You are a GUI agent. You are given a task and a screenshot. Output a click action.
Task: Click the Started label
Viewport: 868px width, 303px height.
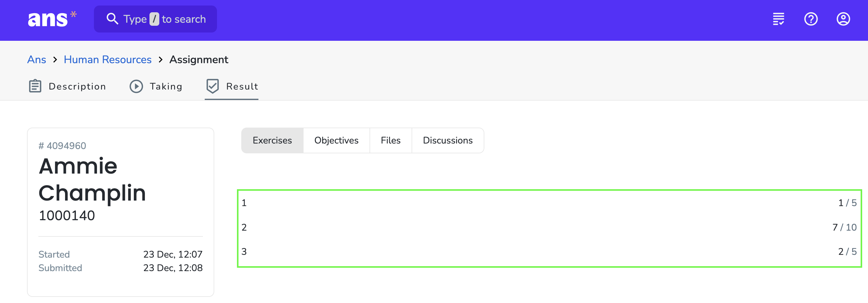pyautogui.click(x=54, y=255)
